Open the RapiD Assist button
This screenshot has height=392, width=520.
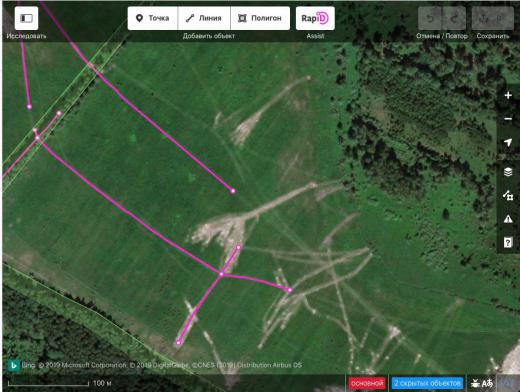coord(315,18)
